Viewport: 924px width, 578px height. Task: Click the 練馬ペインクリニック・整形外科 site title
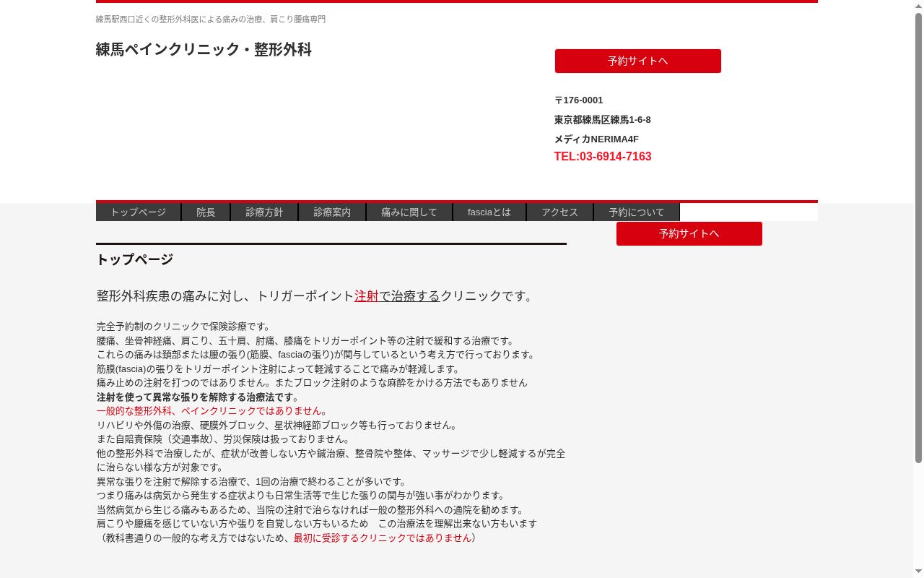pyautogui.click(x=204, y=50)
